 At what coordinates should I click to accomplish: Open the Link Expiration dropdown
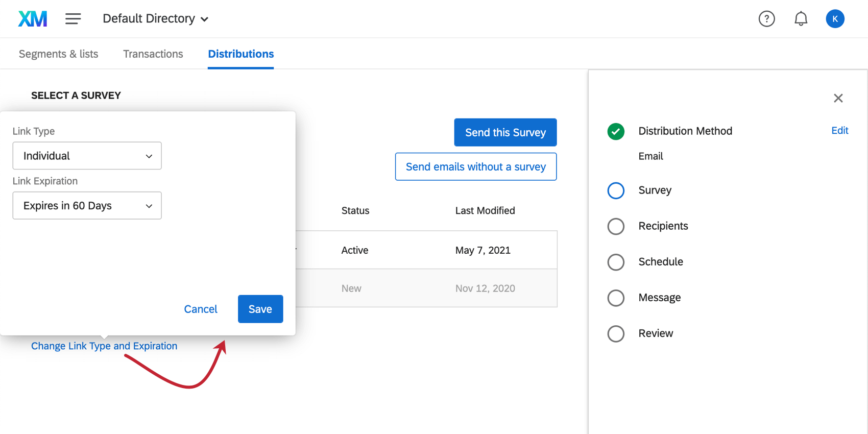[x=87, y=205]
